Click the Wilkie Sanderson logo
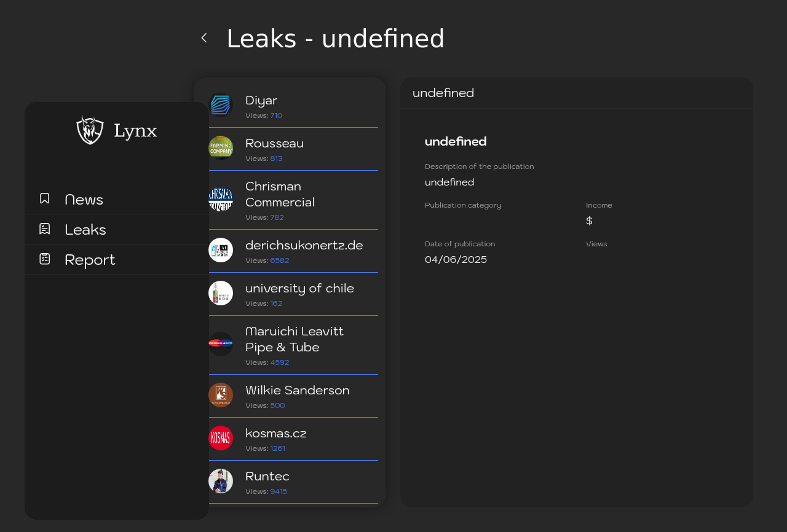Viewport: 787px width, 532px height. 221,395
